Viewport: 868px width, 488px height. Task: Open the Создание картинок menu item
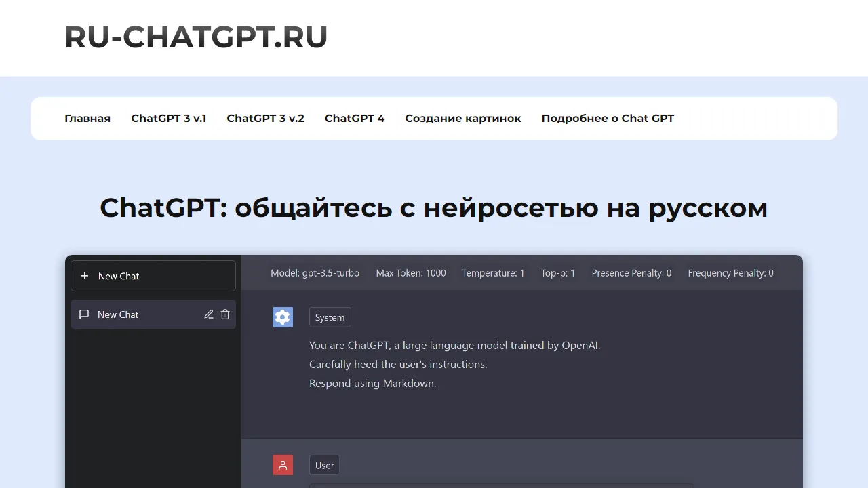click(x=463, y=119)
